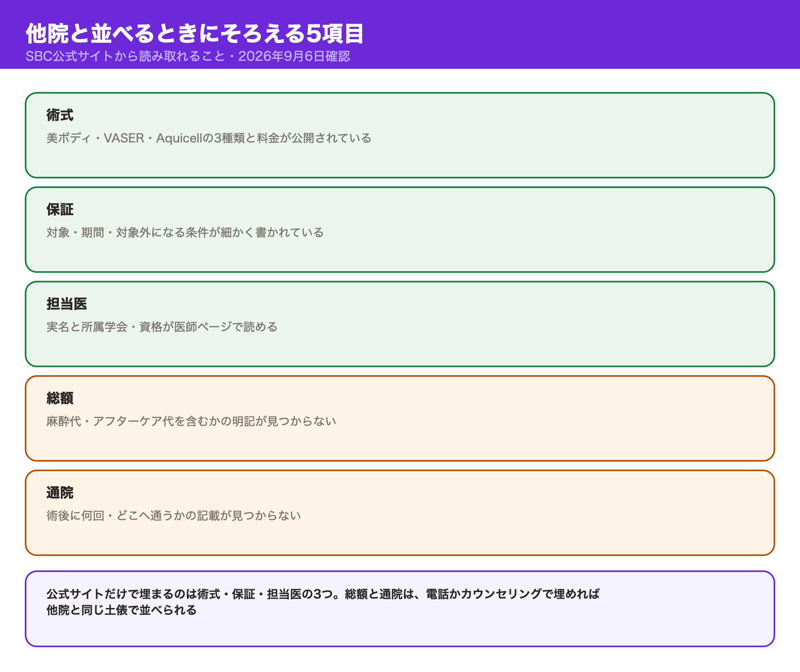Select the 通院 card heading
The height and width of the screenshot is (672, 800).
click(x=60, y=493)
